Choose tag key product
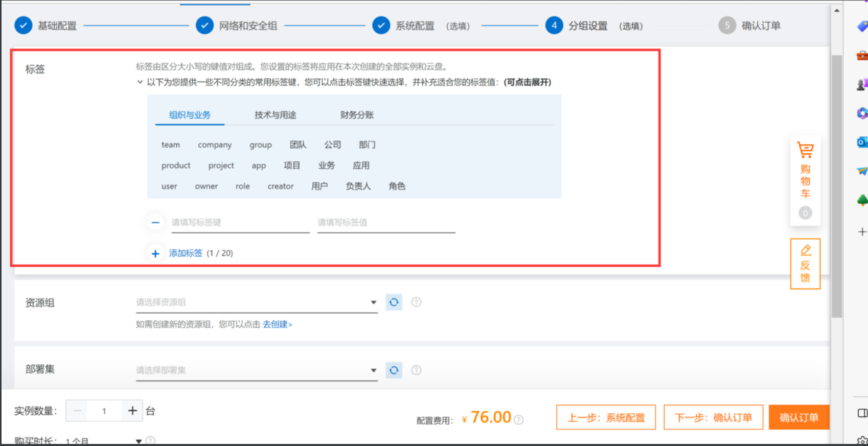This screenshot has height=446, width=868. (176, 166)
